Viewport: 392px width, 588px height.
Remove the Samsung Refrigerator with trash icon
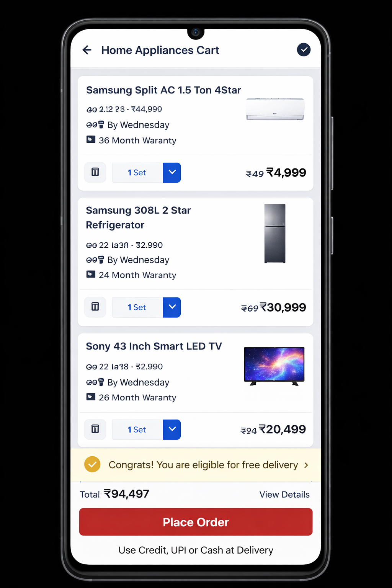point(95,307)
